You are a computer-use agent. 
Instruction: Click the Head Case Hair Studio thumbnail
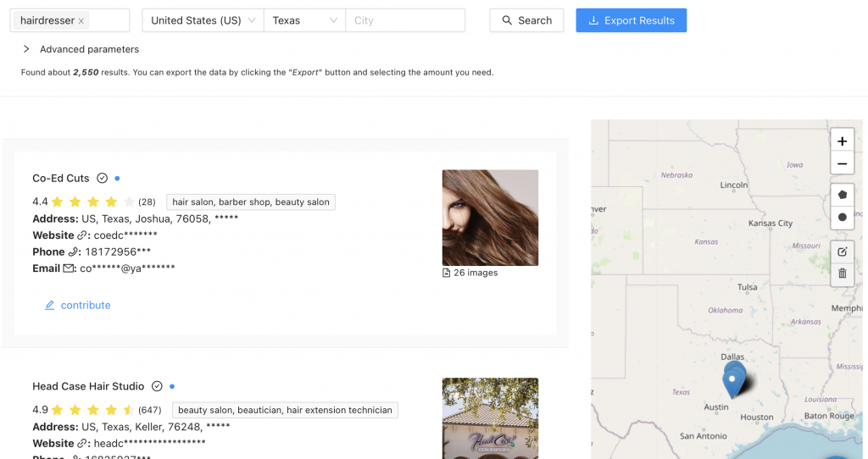pos(490,418)
